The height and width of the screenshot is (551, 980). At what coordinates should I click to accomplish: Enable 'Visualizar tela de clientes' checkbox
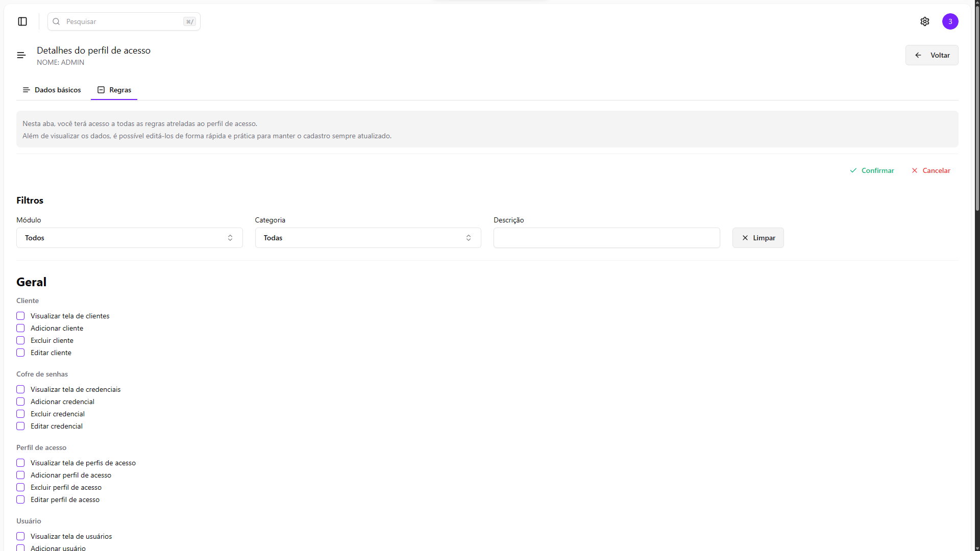tap(20, 316)
